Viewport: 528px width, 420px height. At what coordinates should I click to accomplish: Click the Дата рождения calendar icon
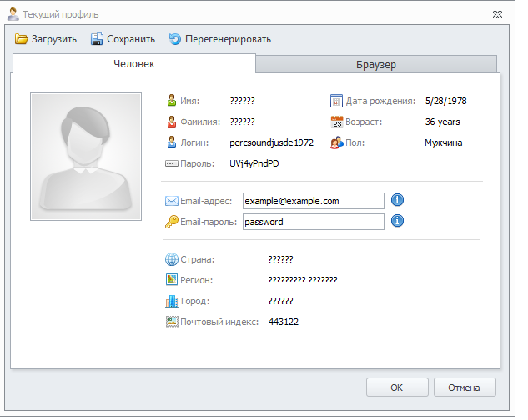click(336, 101)
